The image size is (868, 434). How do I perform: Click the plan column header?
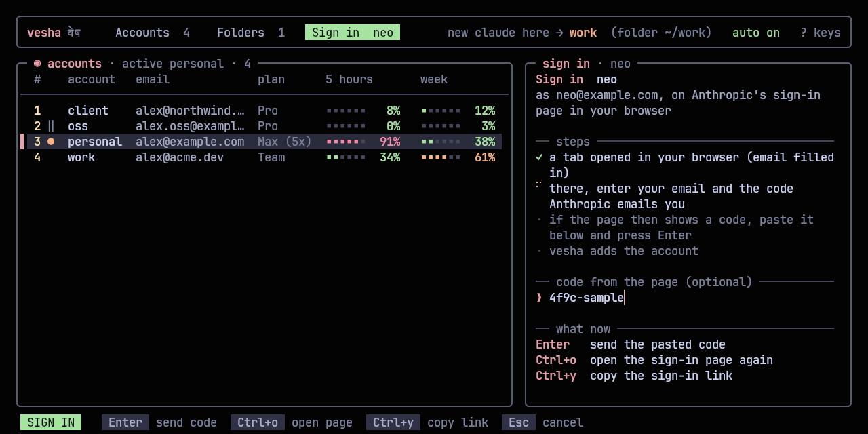[271, 79]
